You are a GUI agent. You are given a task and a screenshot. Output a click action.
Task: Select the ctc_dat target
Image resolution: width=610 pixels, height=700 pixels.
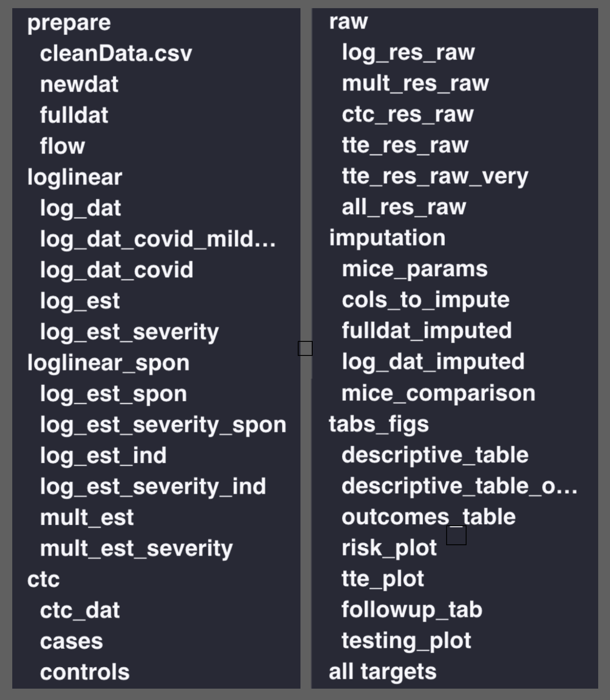coord(80,610)
